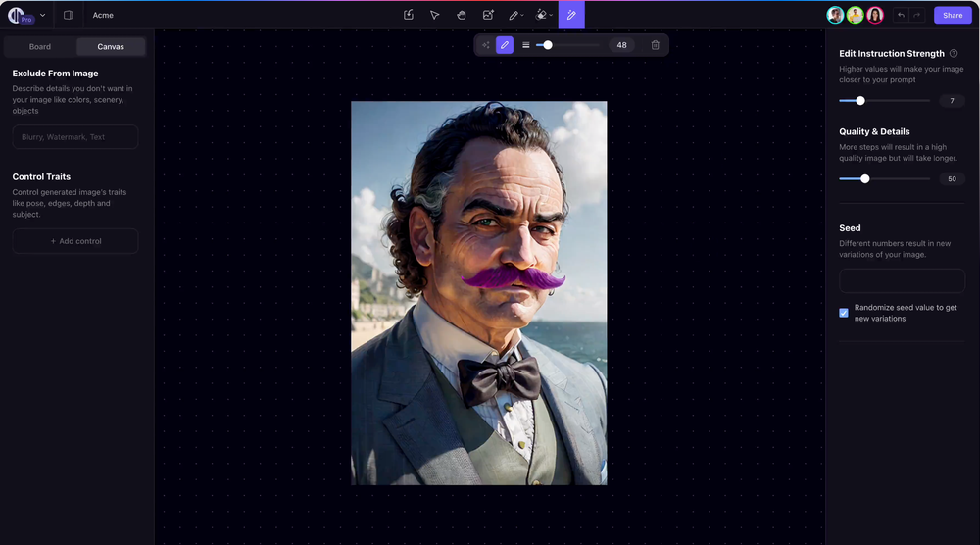980x545 pixels.
Task: Toggle Randomize seed value checkbox
Action: (x=844, y=313)
